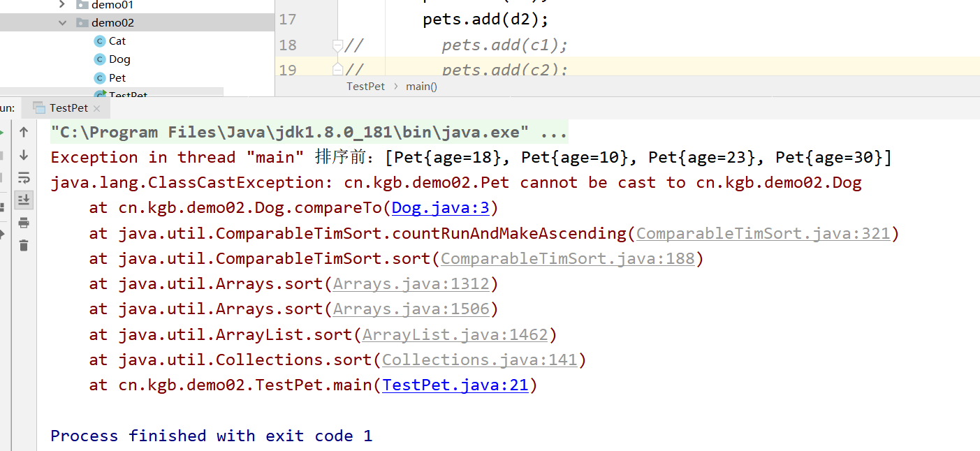
Task: Enable scroll to end in the console
Action: click(x=23, y=200)
